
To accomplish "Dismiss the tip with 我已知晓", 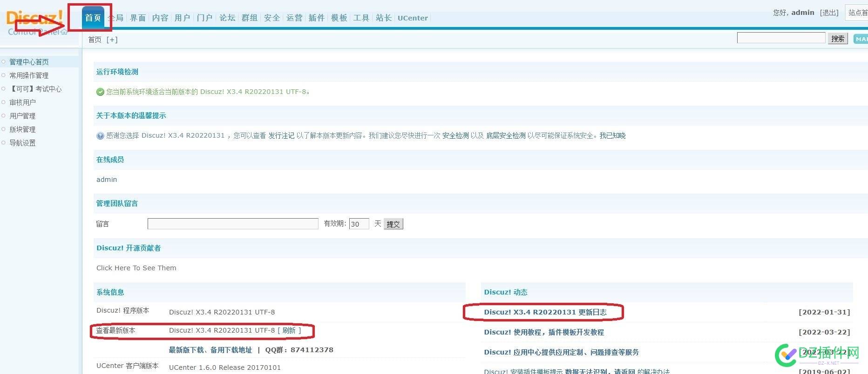I will (x=612, y=135).
